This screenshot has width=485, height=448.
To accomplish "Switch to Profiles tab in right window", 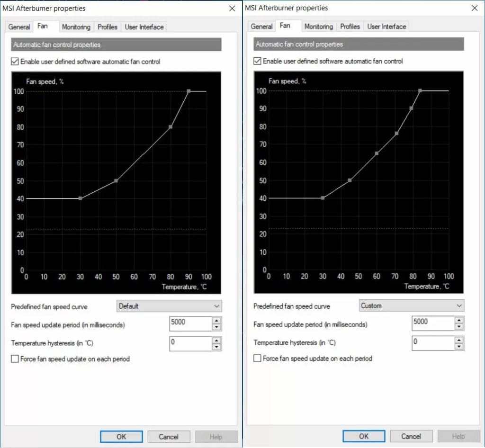I will (350, 26).
